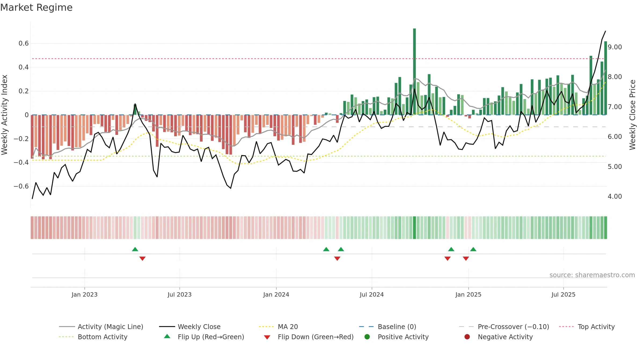This screenshot has height=362, width=644.
Task: Click the Jul 2023 axis label
Action: coord(180,294)
